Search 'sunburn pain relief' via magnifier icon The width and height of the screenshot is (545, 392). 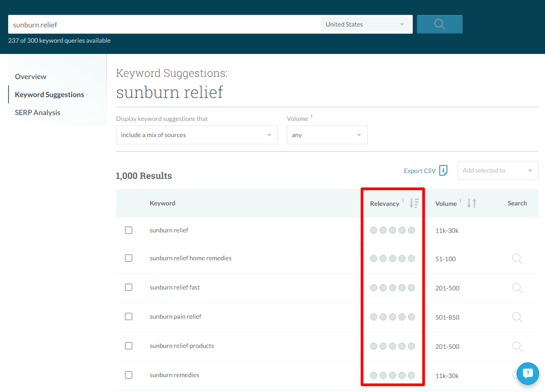(517, 317)
